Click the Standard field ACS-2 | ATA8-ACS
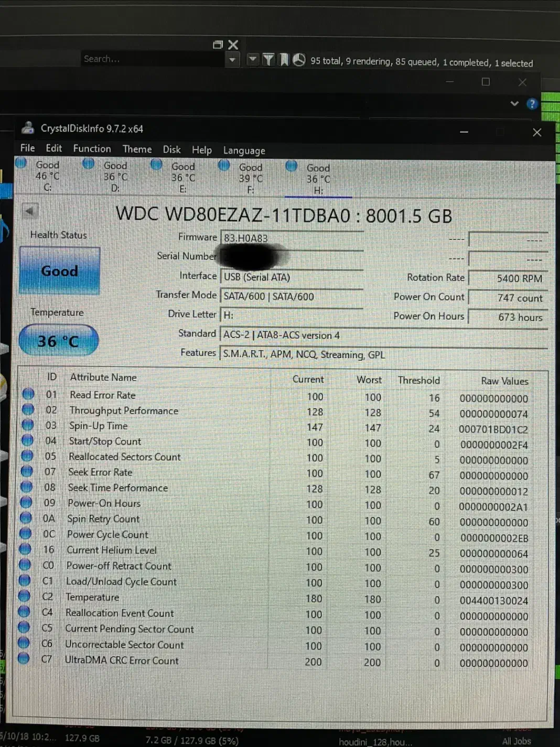 (384, 335)
